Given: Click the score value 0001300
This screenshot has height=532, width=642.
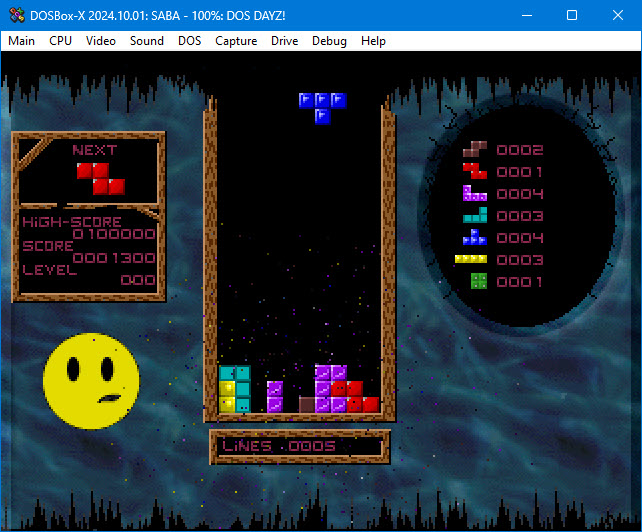Looking at the screenshot, I should pyautogui.click(x=114, y=258).
